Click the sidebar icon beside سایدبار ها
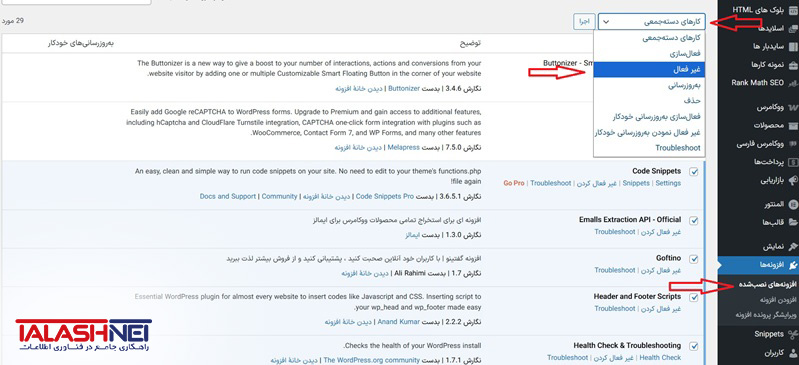This screenshot has height=365, width=799. 793,46
